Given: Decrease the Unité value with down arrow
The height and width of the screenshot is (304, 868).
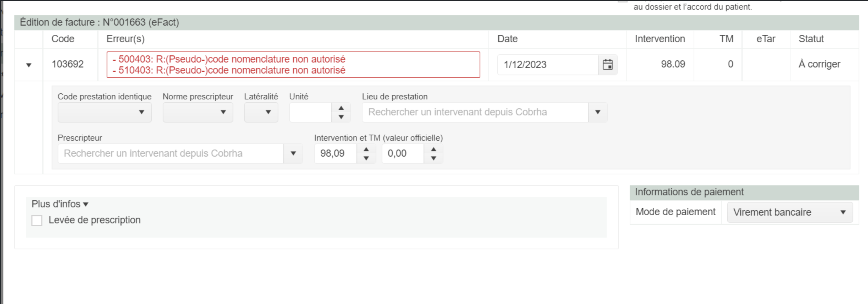Looking at the screenshot, I should tap(341, 117).
